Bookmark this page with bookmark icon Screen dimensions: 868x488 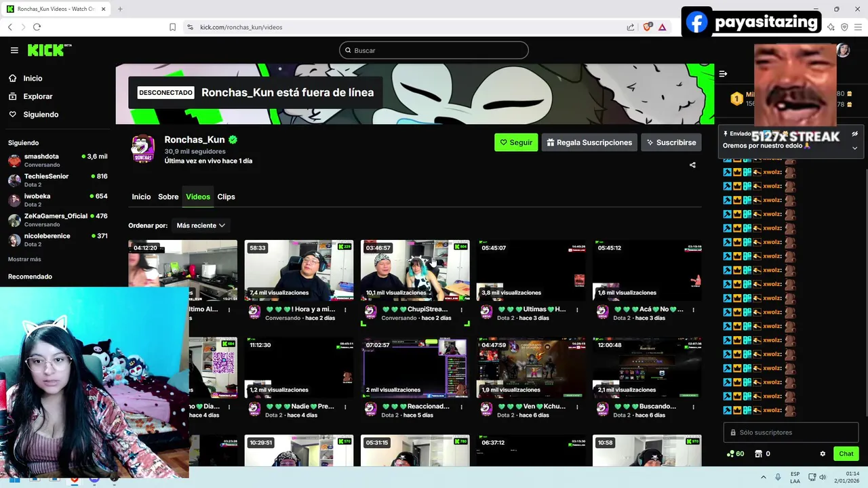coord(172,27)
